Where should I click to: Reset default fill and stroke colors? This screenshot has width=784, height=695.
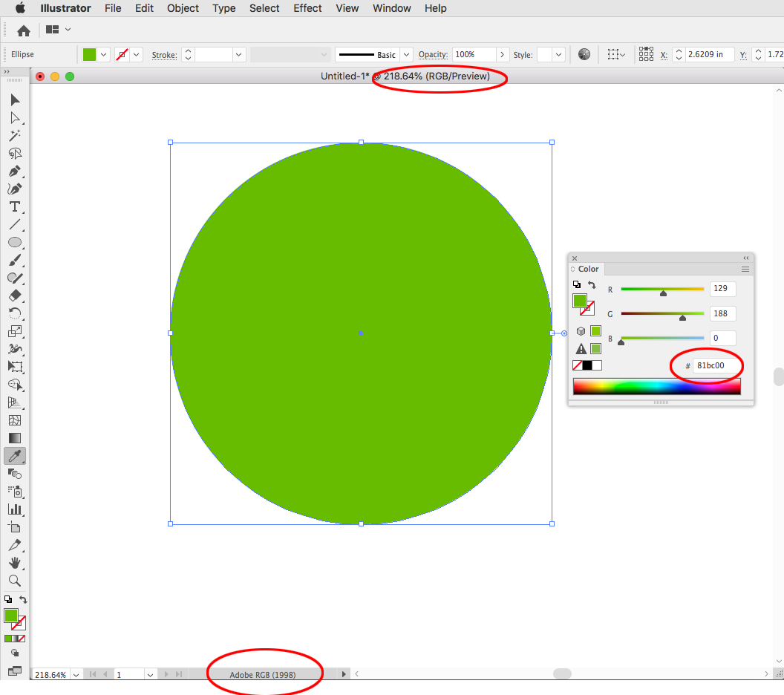pyautogui.click(x=7, y=598)
